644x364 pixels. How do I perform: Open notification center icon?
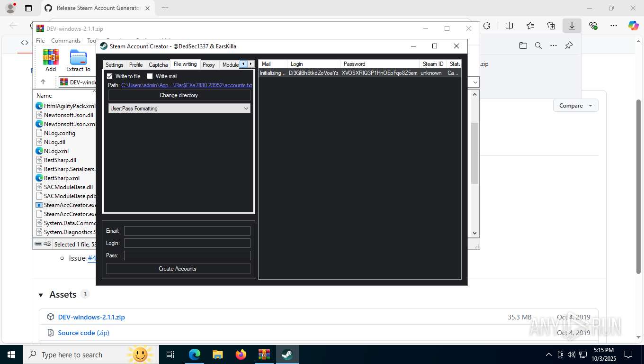tap(628, 355)
